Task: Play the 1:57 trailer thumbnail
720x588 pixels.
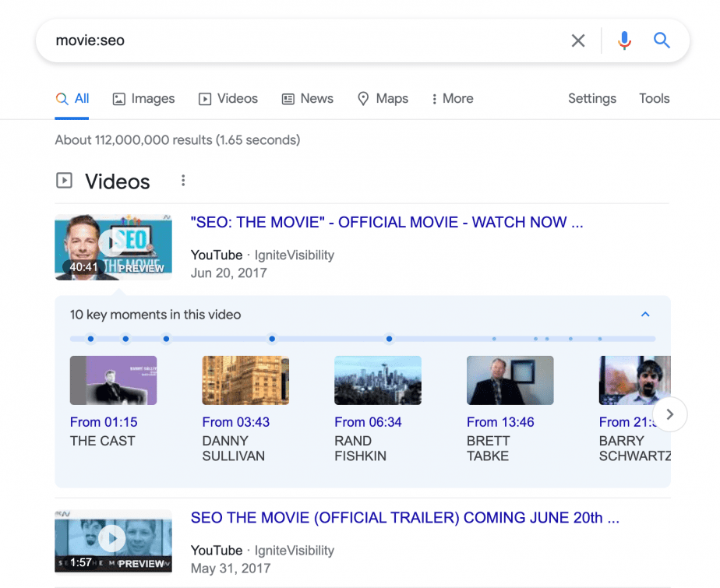Action: pyautogui.click(x=114, y=541)
